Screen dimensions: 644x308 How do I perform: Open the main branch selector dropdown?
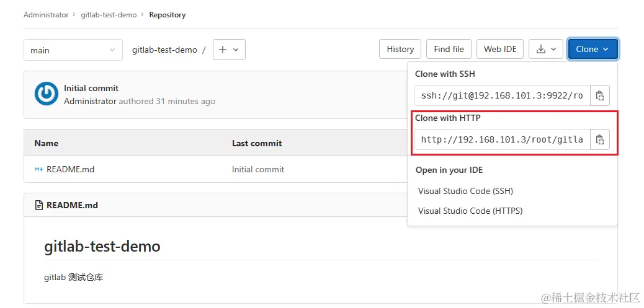click(x=73, y=50)
